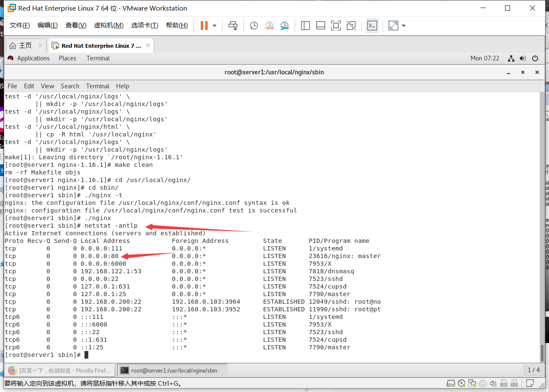Open the 虚拟机(M) menu

(x=109, y=25)
